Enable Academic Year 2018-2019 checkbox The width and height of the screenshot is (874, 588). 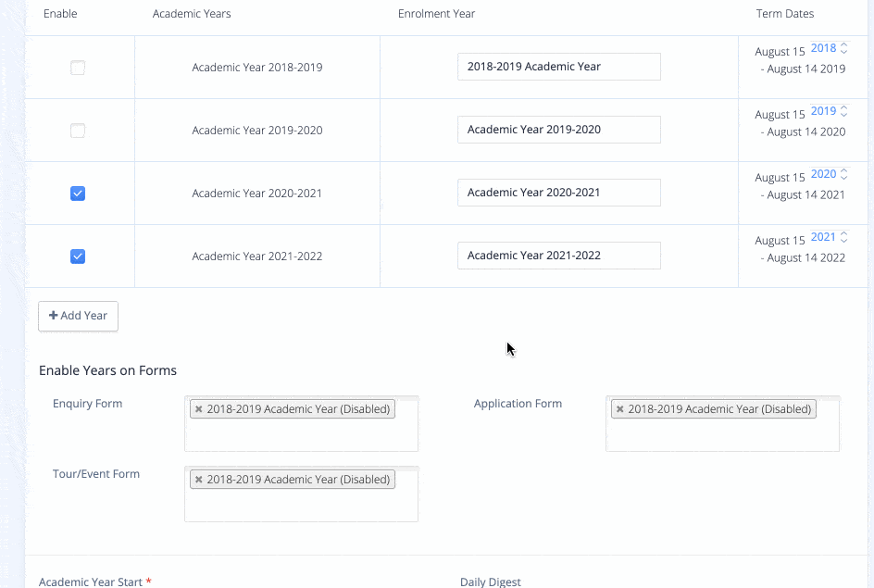pos(78,68)
